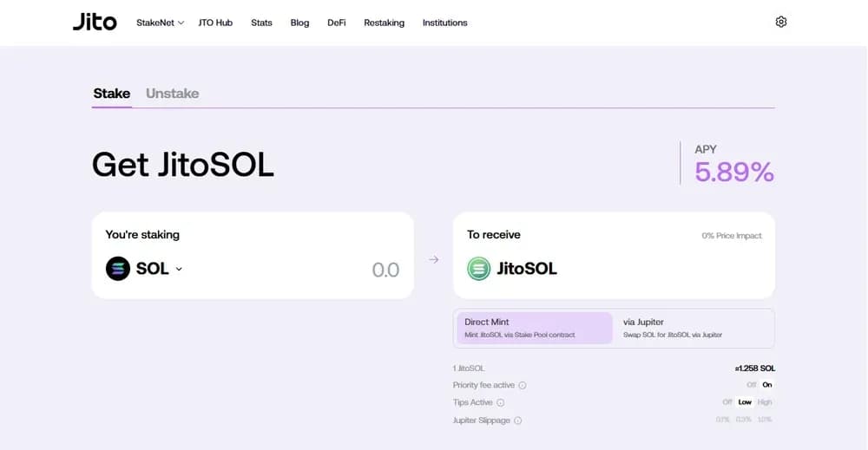Go to the JTO Hub page
868x450 pixels.
[215, 23]
